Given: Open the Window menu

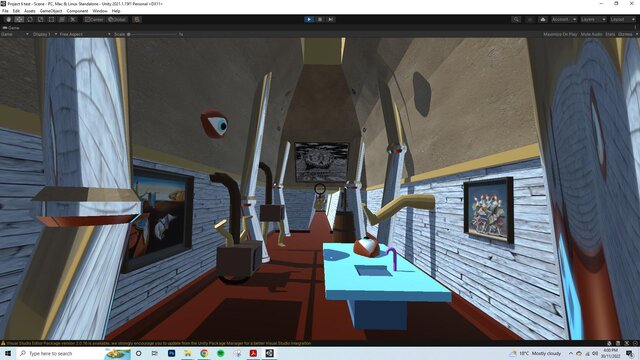Looking at the screenshot, I should coord(100,11).
